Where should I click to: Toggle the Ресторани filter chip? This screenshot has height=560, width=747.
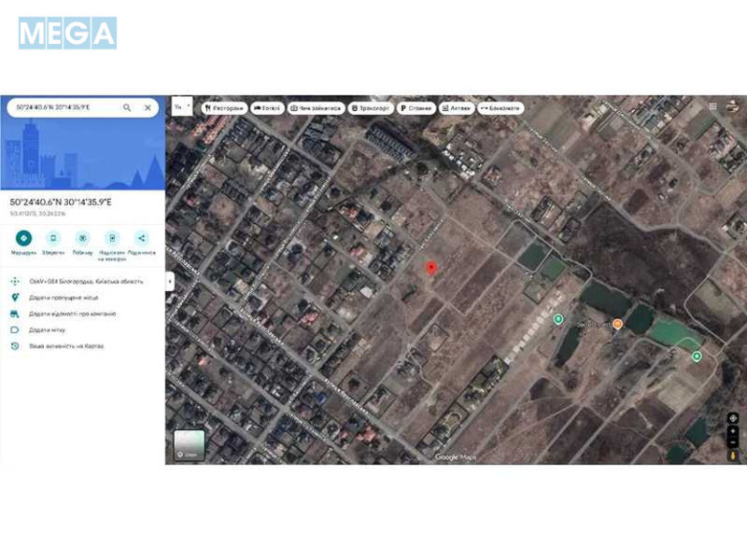[x=226, y=107]
